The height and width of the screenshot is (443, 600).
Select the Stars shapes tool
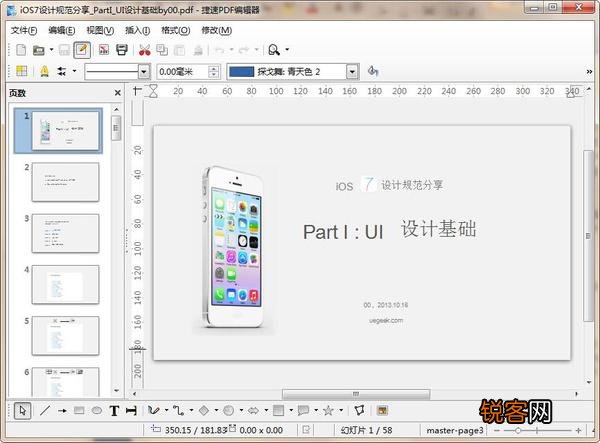pos(328,411)
